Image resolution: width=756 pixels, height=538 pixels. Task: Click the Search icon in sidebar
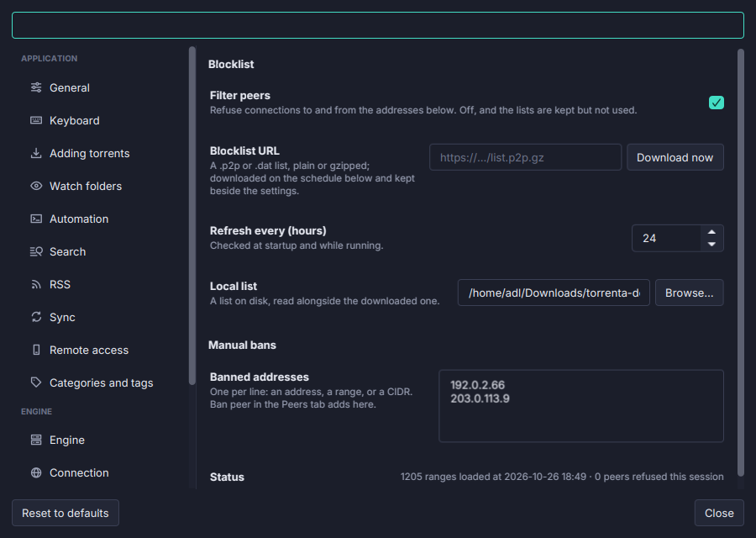point(36,251)
